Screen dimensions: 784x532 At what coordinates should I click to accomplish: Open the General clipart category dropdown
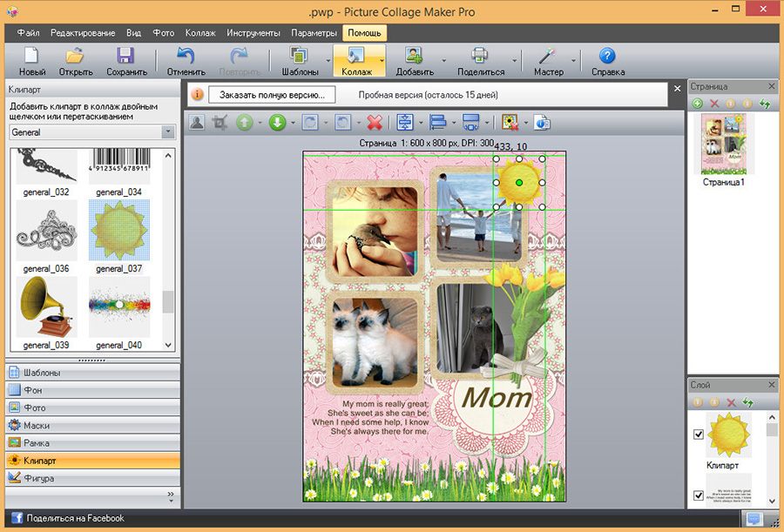click(92, 132)
